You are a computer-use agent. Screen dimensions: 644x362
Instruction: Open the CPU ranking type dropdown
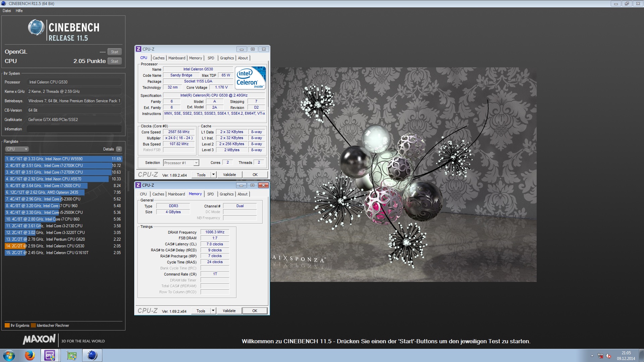click(17, 149)
